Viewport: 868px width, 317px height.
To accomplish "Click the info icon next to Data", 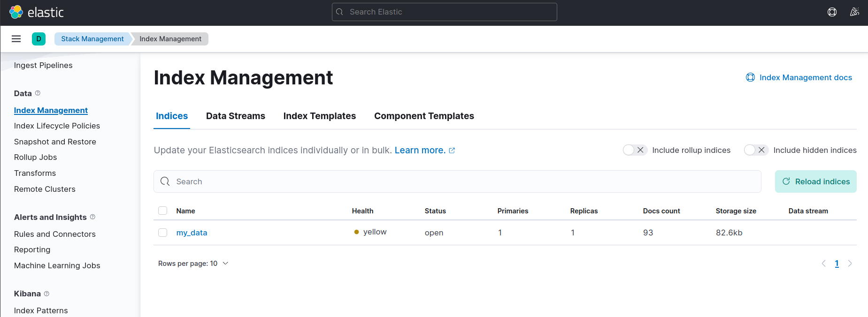I will [x=38, y=93].
